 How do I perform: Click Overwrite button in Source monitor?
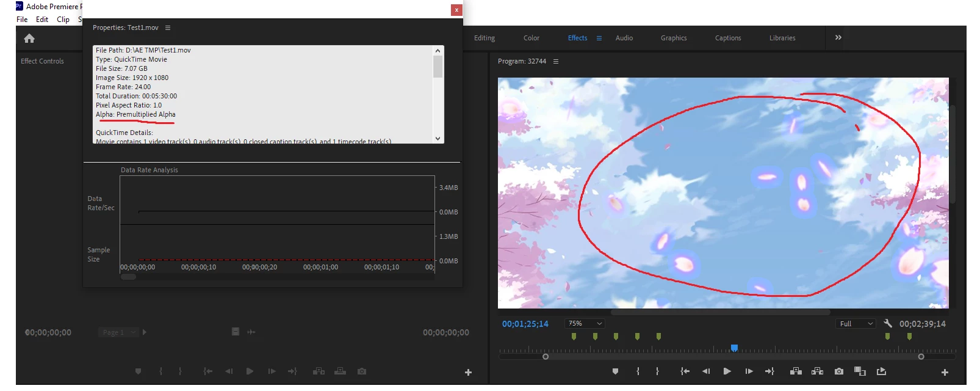(340, 371)
